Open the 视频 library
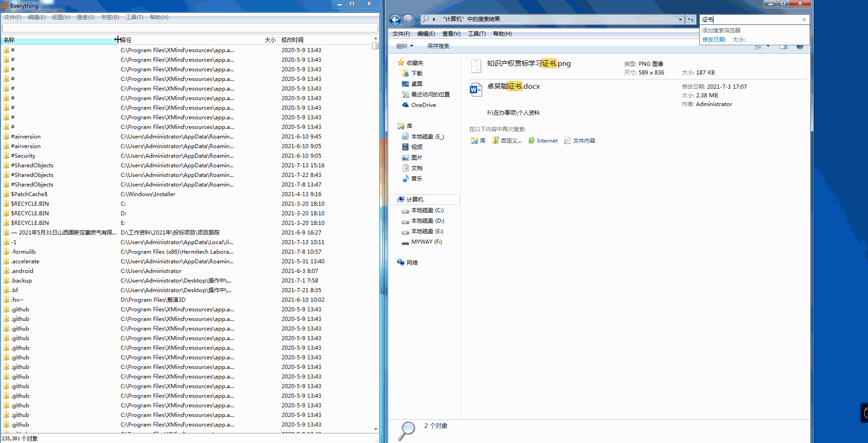This screenshot has height=443, width=868. 412,147
